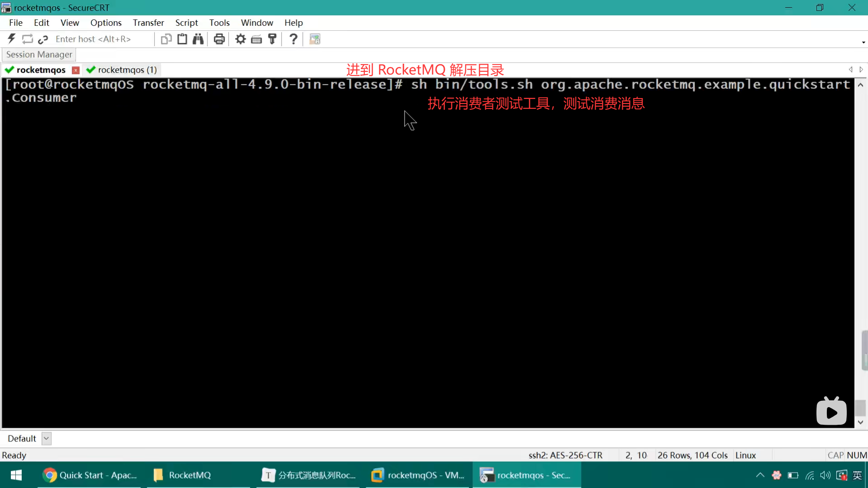868x488 pixels.
Task: Click the Find binoculars icon
Action: point(198,39)
